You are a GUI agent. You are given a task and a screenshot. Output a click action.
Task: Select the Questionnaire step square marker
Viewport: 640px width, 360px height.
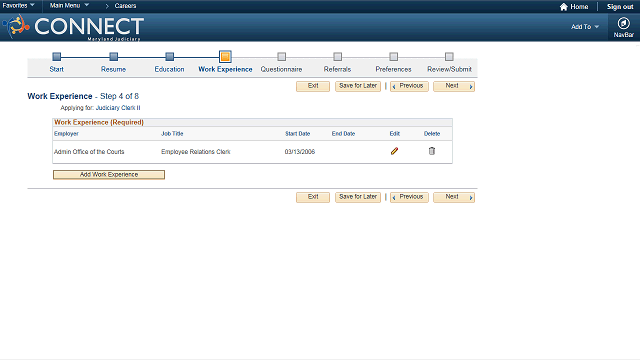pos(281,56)
